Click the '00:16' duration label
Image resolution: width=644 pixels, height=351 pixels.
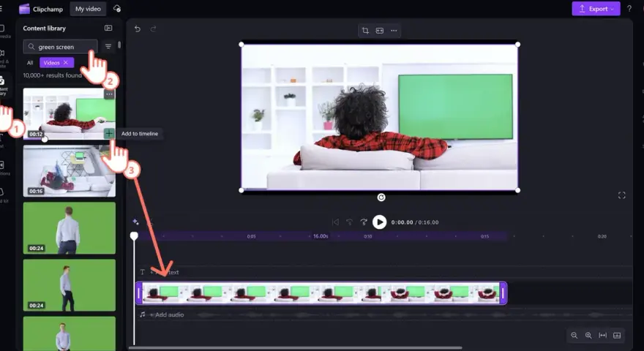click(x=36, y=191)
